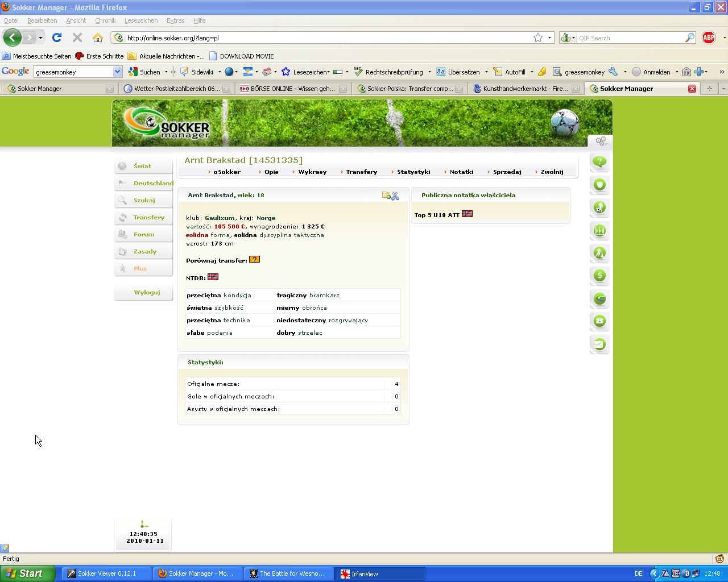Open the envelope mail icon
Viewport: 728px width, 582px height.
(599, 344)
